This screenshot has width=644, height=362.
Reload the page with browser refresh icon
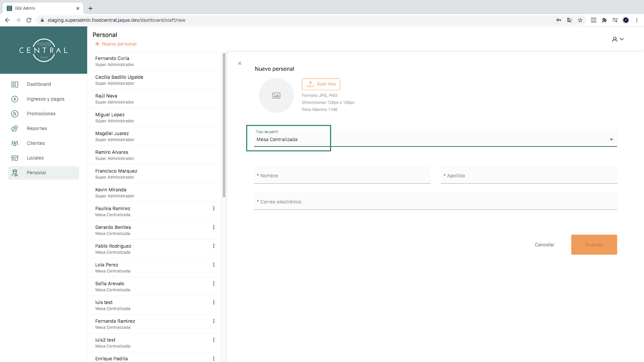[x=29, y=20]
